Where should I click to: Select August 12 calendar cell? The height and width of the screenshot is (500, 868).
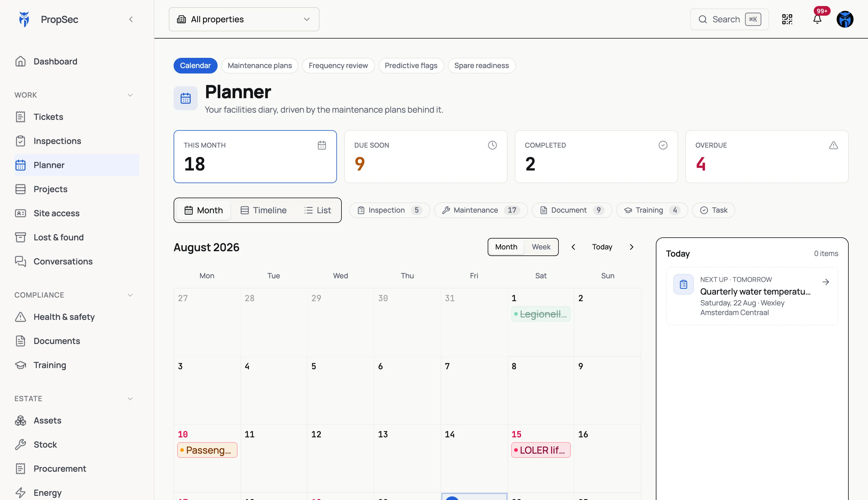[340, 458]
